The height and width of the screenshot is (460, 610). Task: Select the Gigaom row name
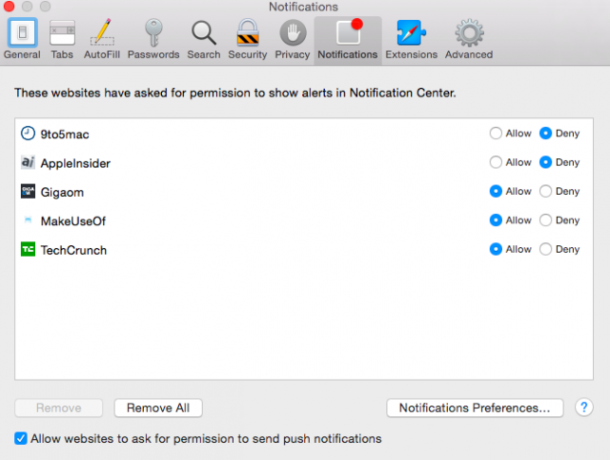tap(62, 192)
